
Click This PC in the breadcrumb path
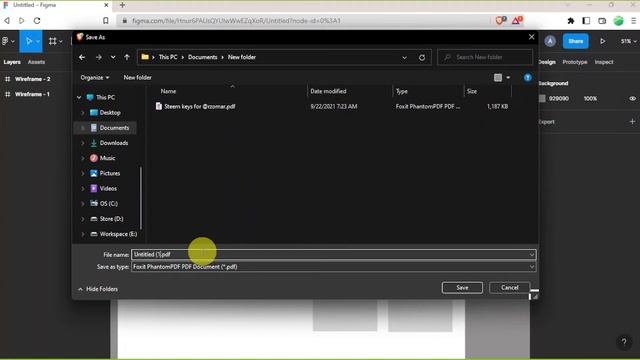[168, 57]
